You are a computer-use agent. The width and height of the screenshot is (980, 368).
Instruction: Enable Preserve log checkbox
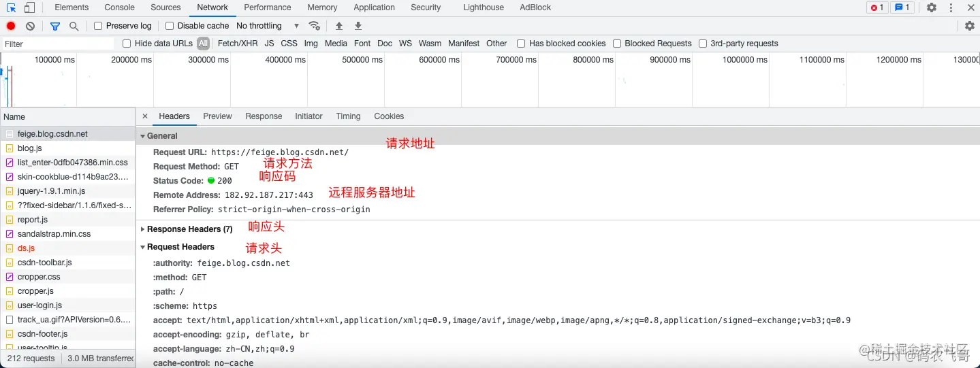[x=98, y=26]
